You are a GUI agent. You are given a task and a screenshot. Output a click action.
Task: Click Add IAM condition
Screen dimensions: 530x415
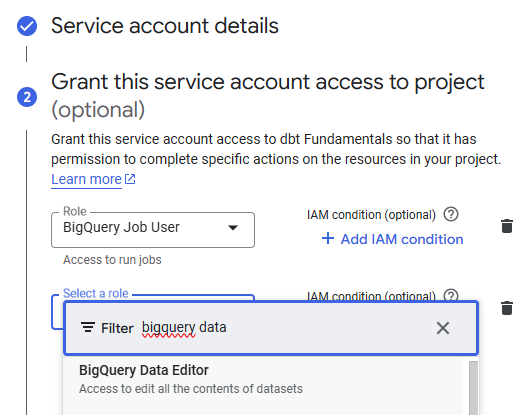click(392, 239)
